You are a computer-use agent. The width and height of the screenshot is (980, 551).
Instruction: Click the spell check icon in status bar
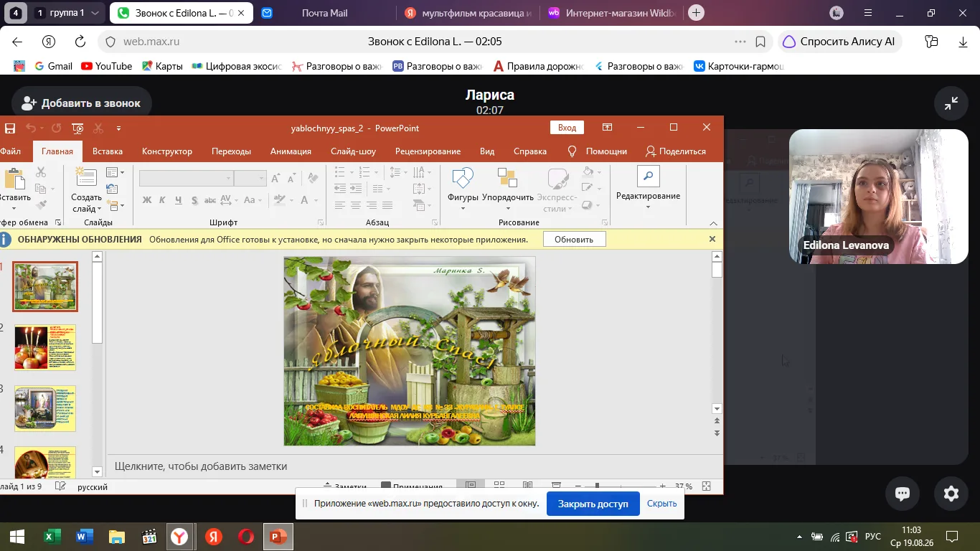61,486
